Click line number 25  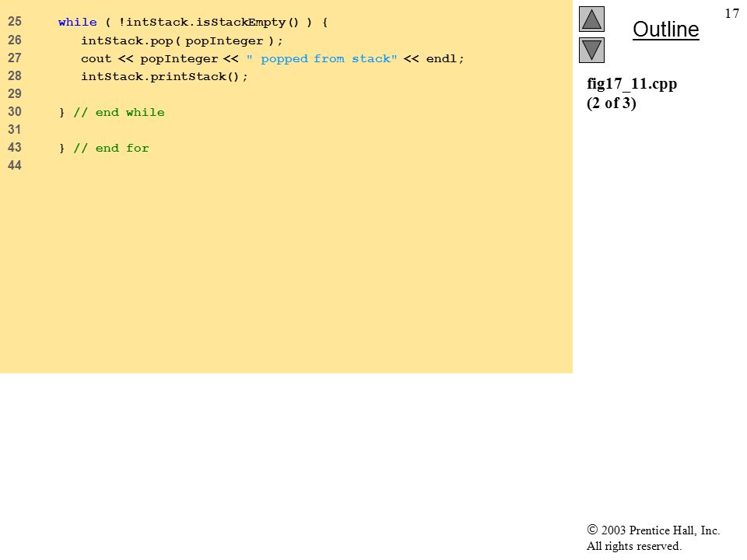click(x=14, y=22)
